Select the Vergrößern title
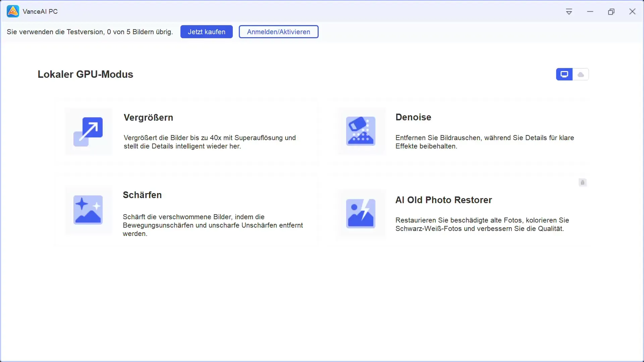Image resolution: width=644 pixels, height=362 pixels. (x=148, y=118)
